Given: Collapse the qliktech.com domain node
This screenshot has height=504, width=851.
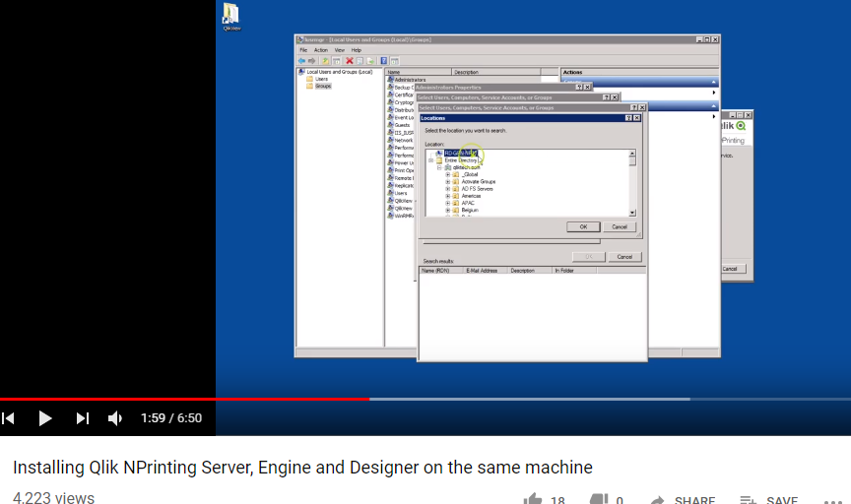Looking at the screenshot, I should [x=439, y=167].
